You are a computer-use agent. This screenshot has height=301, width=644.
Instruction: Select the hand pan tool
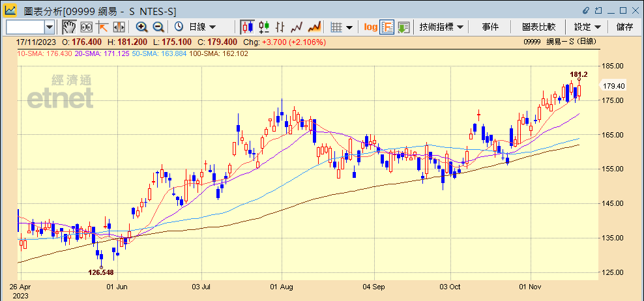[x=68, y=27]
